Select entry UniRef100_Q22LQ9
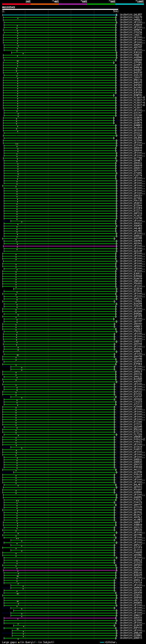The width and height of the screenshot is (146, 644). click(131, 251)
